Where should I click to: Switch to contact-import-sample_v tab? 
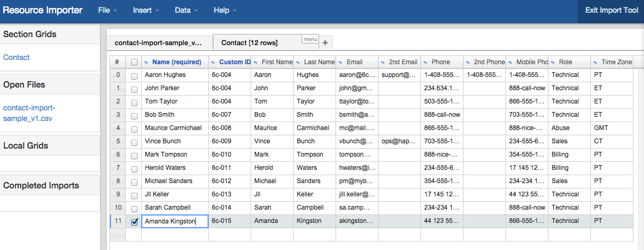click(x=159, y=43)
